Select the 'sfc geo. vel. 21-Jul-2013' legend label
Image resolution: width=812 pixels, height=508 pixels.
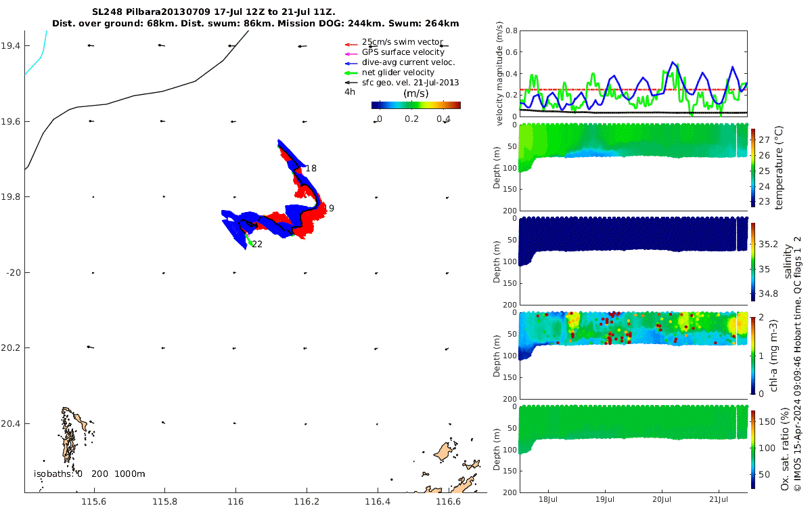[411, 82]
